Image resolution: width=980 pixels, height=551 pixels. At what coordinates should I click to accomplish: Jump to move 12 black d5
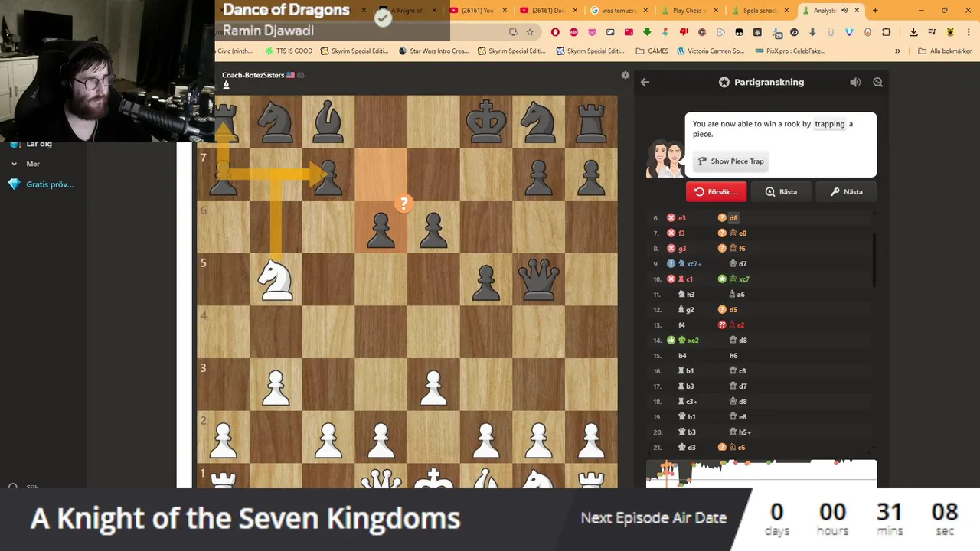coord(733,310)
